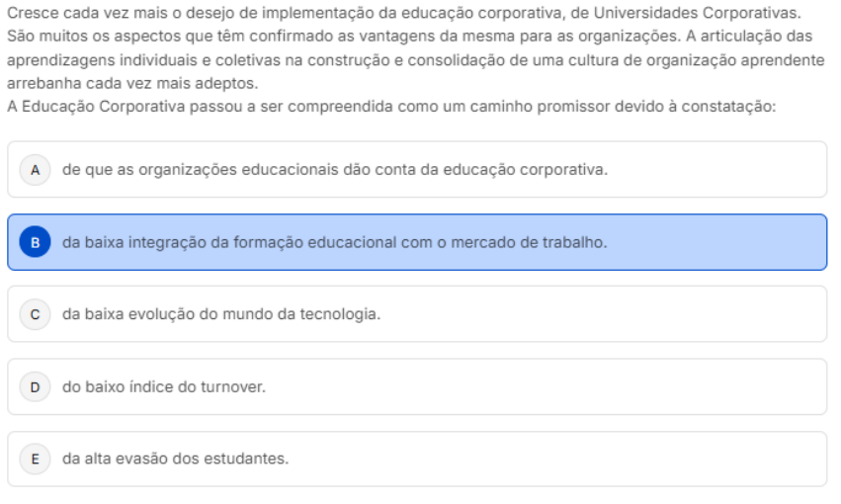The height and width of the screenshot is (504, 841).
Task: Click the 'baixa integração da formação educacional' text
Action: point(334,242)
